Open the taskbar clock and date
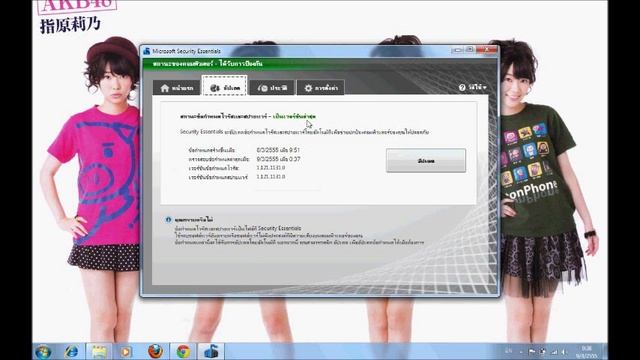The width and height of the screenshot is (640, 360). click(587, 352)
